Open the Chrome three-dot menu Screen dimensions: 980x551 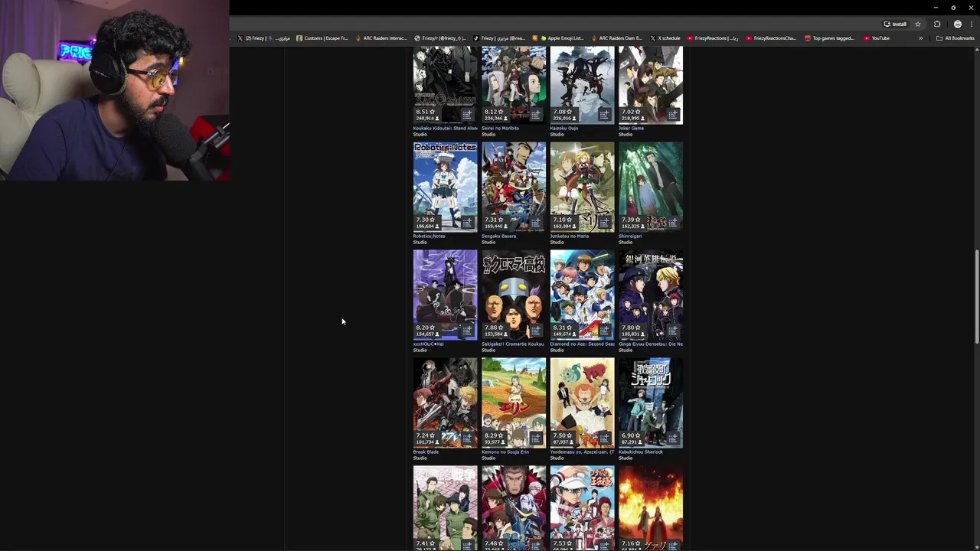click(972, 24)
